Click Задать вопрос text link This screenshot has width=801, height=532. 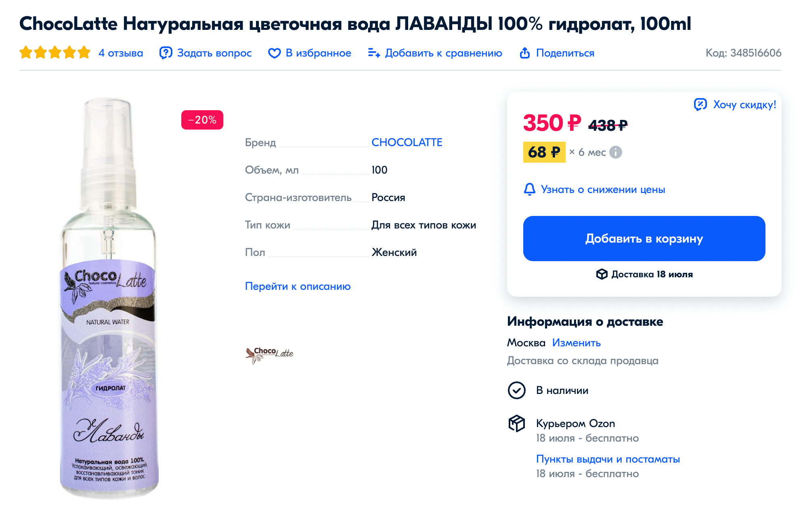pyautogui.click(x=214, y=53)
